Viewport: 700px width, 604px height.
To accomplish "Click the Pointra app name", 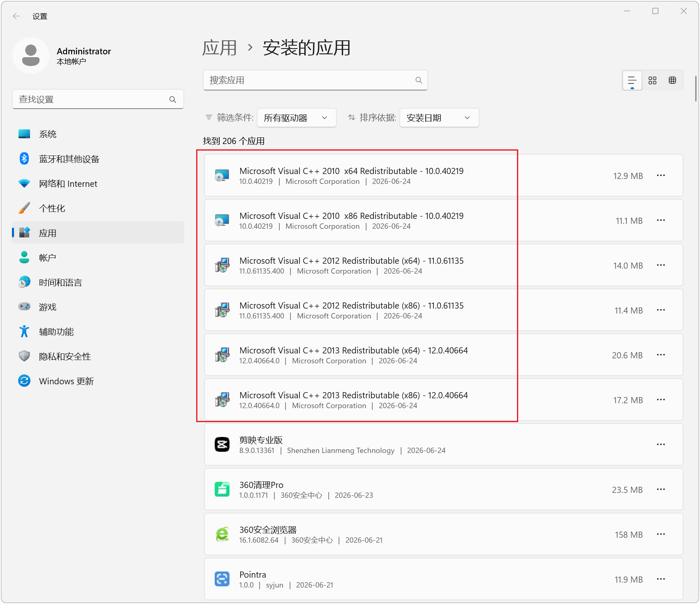I will (x=253, y=575).
